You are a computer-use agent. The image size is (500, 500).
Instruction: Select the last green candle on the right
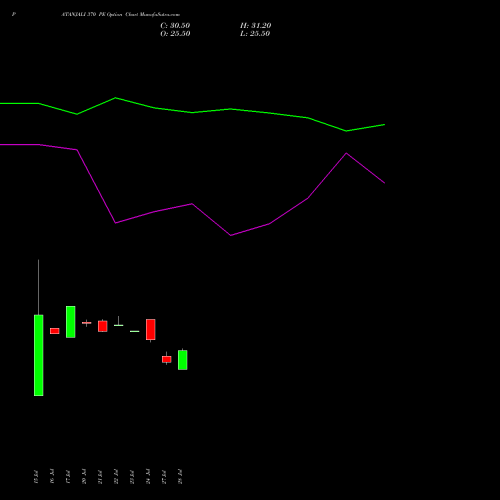[x=183, y=360]
